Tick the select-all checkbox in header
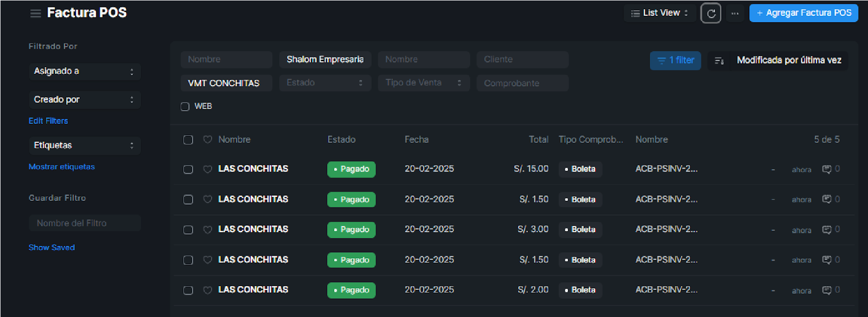 coord(188,140)
